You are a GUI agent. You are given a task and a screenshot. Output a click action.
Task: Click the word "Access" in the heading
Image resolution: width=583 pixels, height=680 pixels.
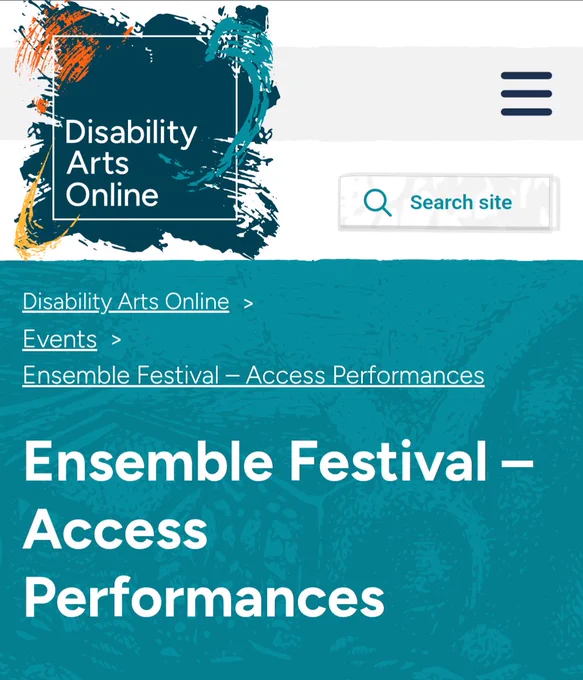pyautogui.click(x=115, y=530)
